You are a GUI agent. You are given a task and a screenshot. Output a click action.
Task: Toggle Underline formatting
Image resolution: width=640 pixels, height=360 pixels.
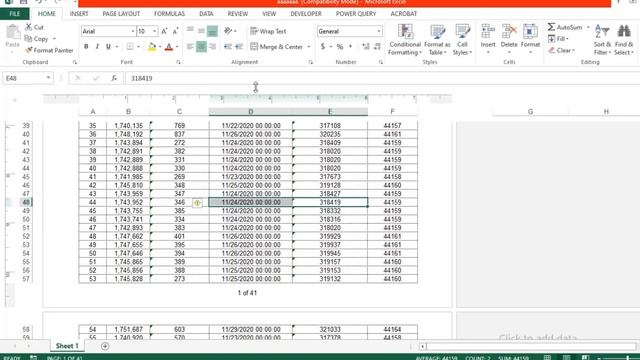[108, 47]
